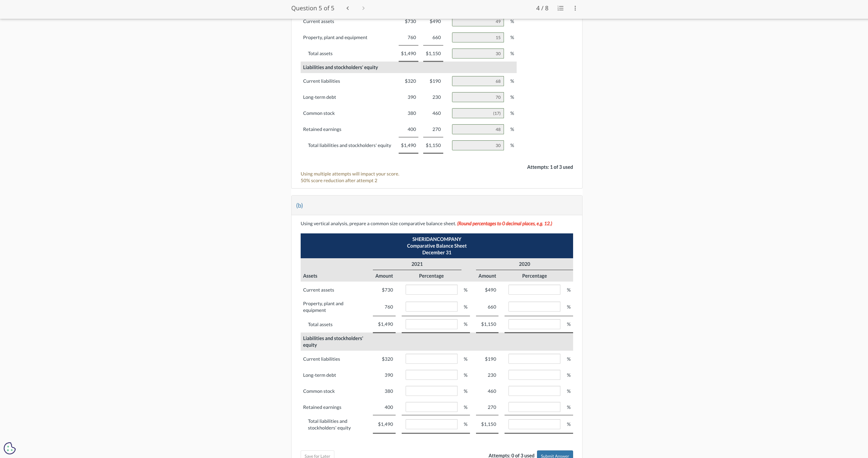The width and height of the screenshot is (868, 458).
Task: Click Save for Later button
Action: point(317,455)
